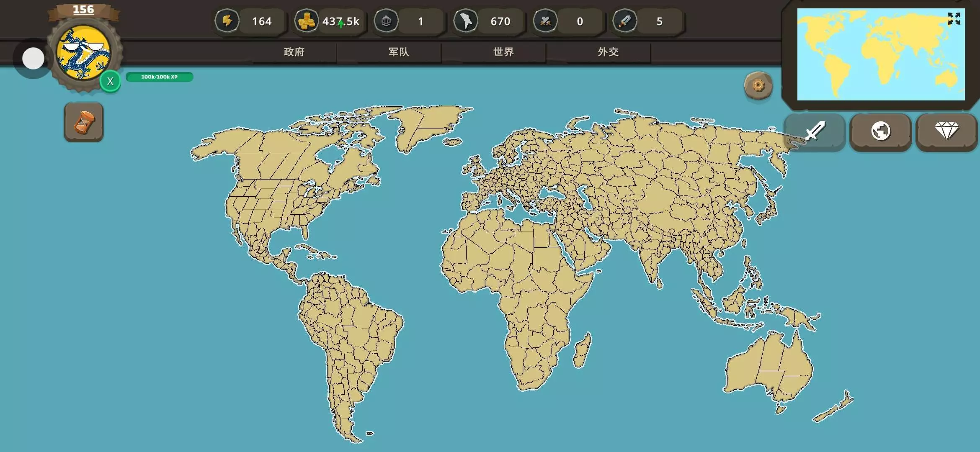Open the 政府 government tab
The height and width of the screenshot is (452, 980).
[294, 52]
